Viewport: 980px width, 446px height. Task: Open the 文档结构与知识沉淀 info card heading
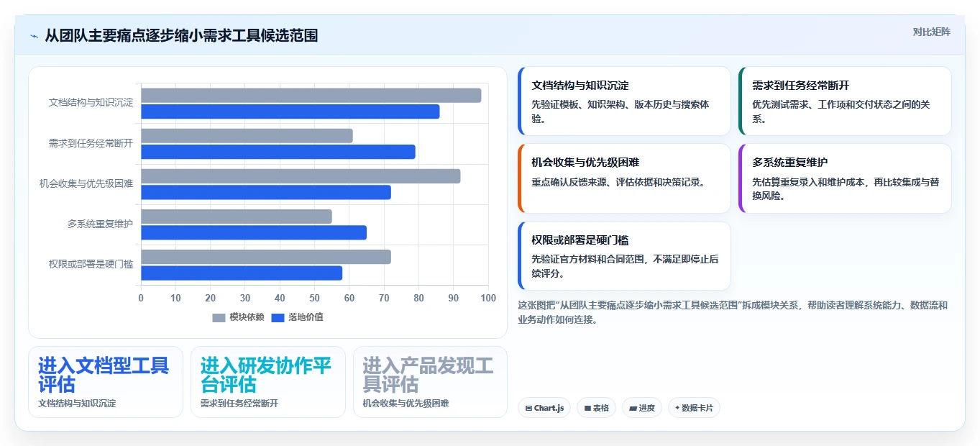580,86
